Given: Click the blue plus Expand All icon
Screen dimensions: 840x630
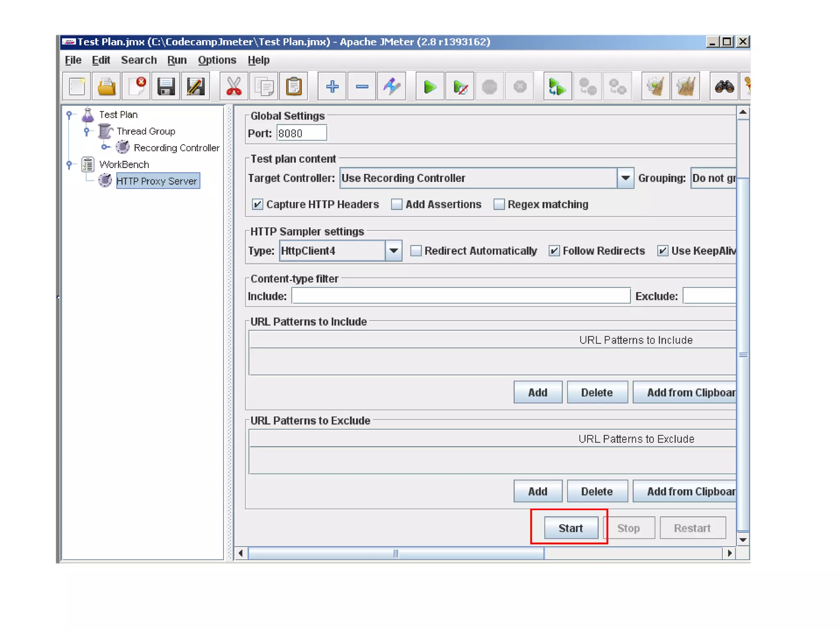Looking at the screenshot, I should [x=332, y=87].
